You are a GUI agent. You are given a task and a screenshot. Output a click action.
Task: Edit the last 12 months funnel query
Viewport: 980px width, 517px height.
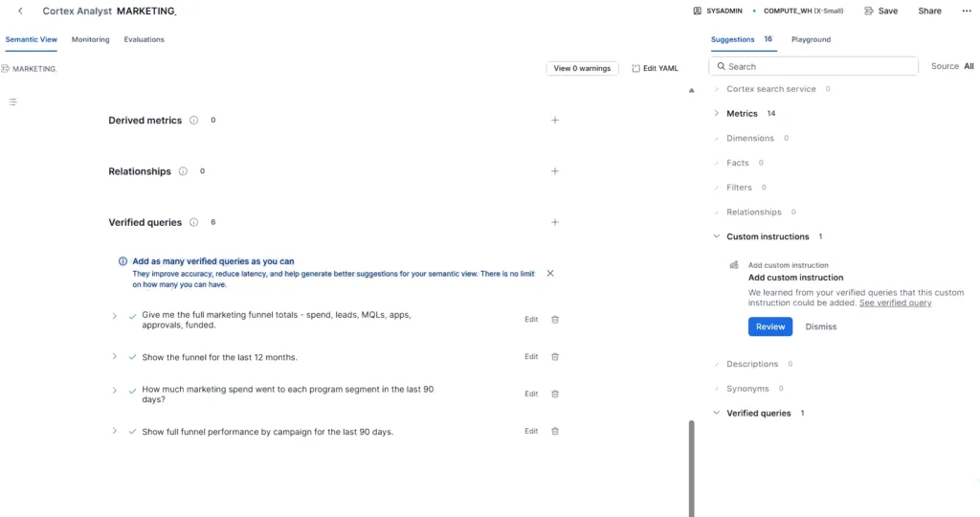pos(531,356)
